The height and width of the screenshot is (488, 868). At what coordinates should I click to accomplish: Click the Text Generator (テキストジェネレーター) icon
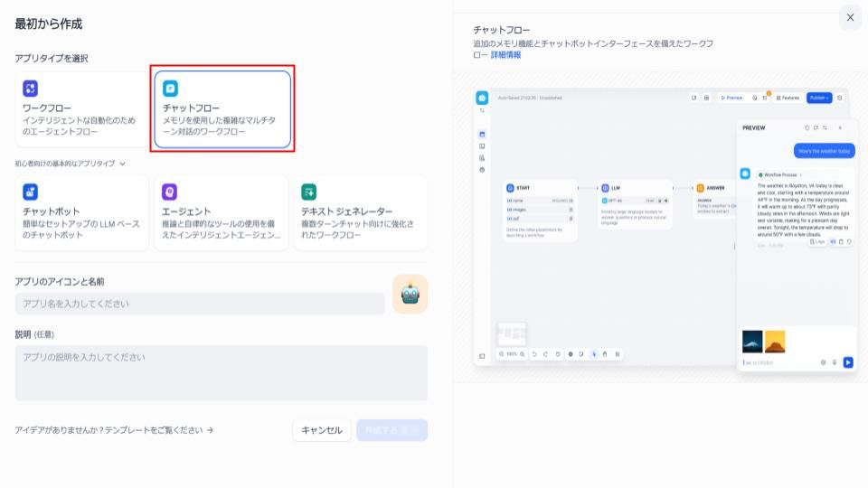pos(308,192)
